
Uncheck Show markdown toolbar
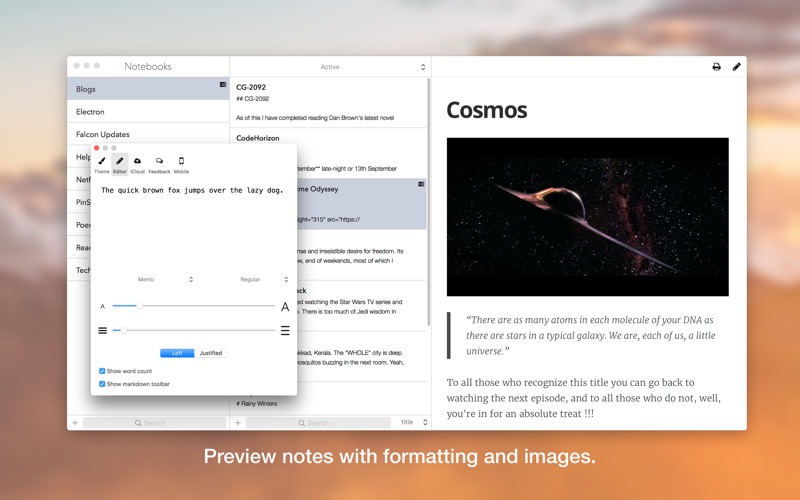pyautogui.click(x=102, y=384)
